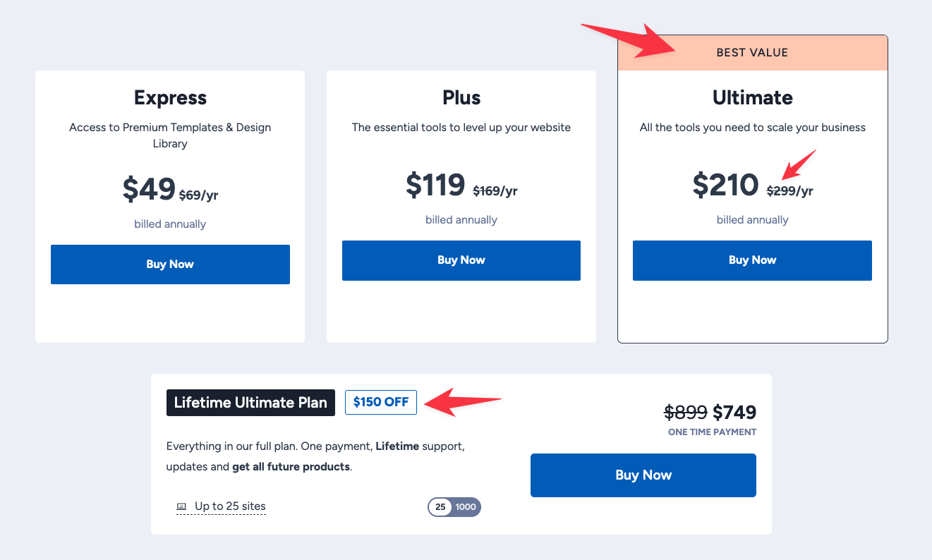Select the $150 OFF discount badge
This screenshot has width=932, height=560.
point(380,402)
